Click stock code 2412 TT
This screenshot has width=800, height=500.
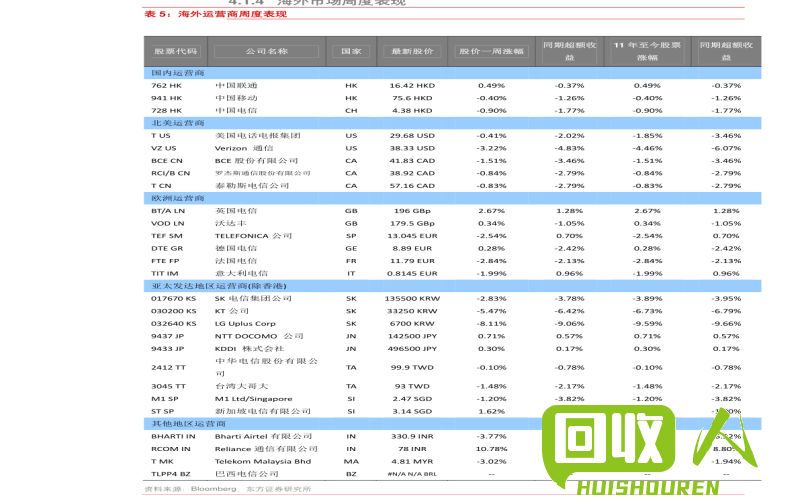pos(168,367)
